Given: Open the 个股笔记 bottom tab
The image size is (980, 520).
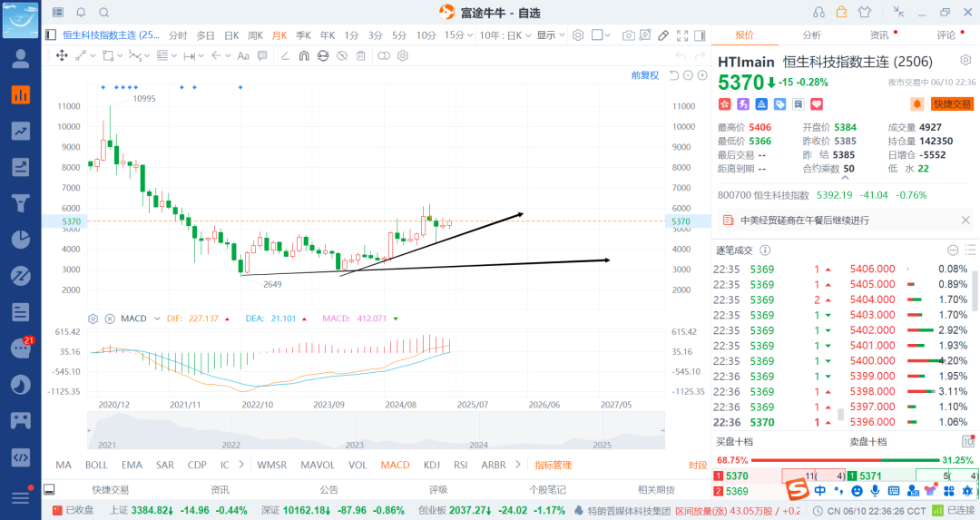Looking at the screenshot, I should click(x=547, y=490).
